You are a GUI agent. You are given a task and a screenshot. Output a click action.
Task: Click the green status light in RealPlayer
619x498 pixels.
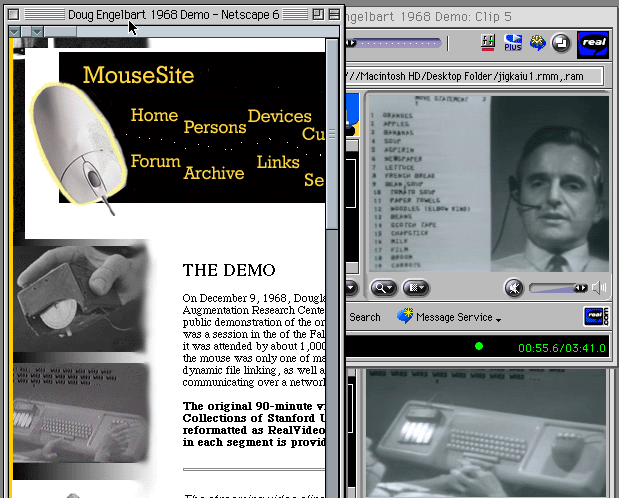pos(479,346)
